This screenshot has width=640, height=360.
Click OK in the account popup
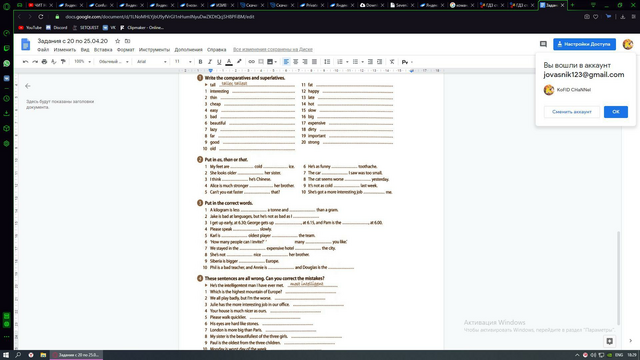[616, 112]
